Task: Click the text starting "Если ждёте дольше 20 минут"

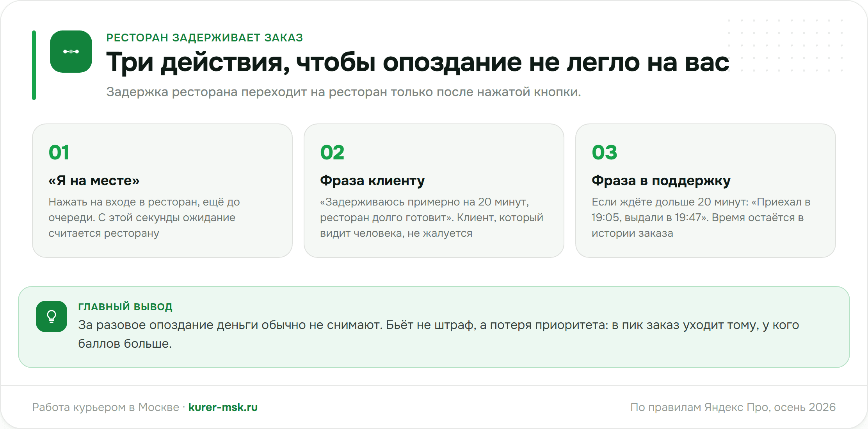Action: [x=701, y=217]
